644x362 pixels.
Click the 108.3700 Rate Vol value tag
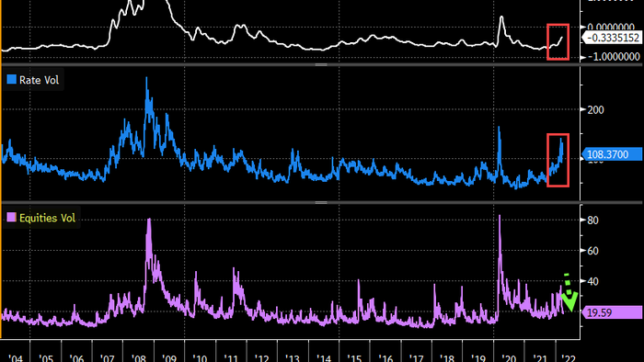coord(612,154)
